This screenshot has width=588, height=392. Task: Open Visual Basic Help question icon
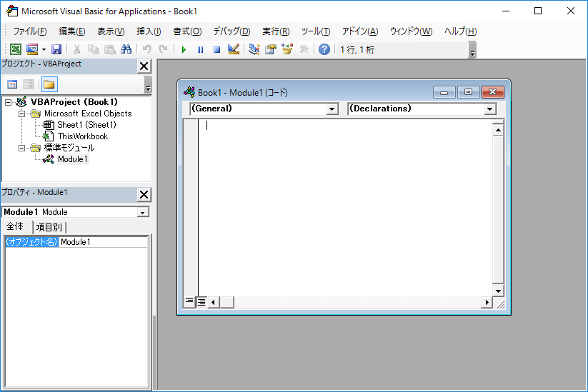click(x=324, y=49)
